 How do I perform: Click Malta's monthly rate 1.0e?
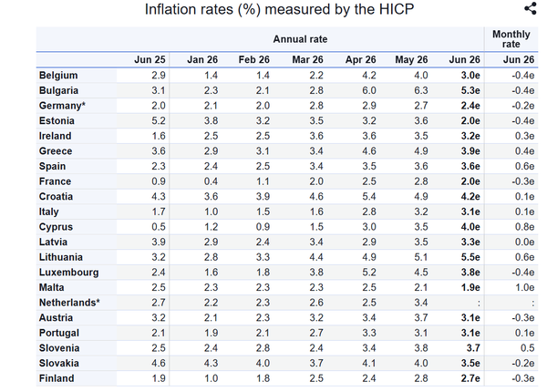tap(525, 288)
